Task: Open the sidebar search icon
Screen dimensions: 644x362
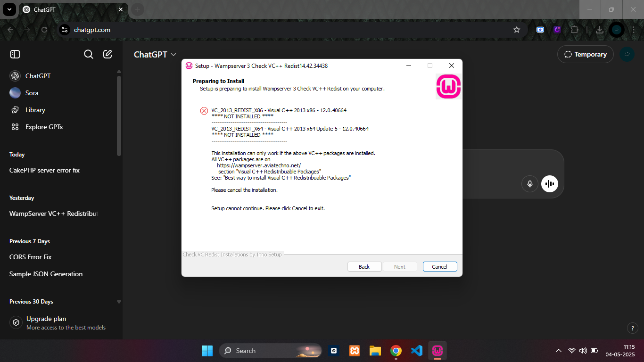Action: (x=89, y=54)
